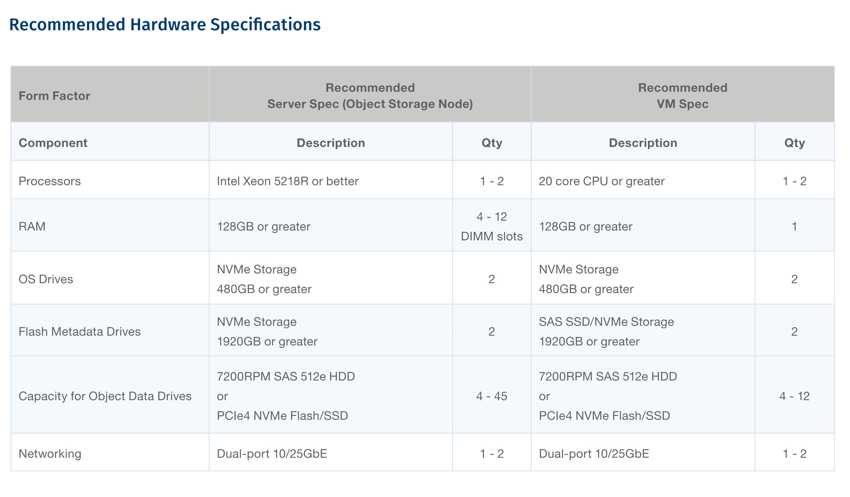
Task: Select the "SAS SSD/NVMe Storage 1920GB" cell
Action: tap(606, 331)
